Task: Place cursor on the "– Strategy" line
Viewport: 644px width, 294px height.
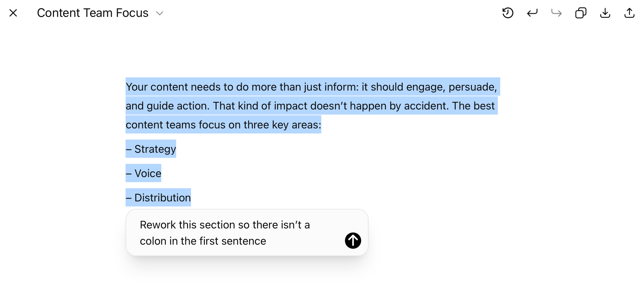Action: (x=151, y=149)
